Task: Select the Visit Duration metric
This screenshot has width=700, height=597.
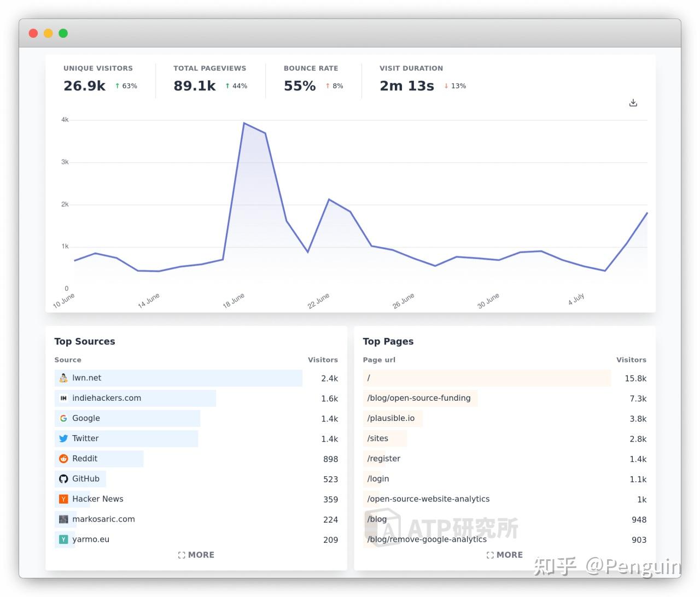Action: pos(423,79)
